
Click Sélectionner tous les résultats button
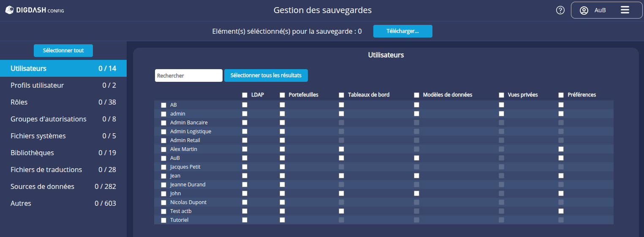coord(266,75)
